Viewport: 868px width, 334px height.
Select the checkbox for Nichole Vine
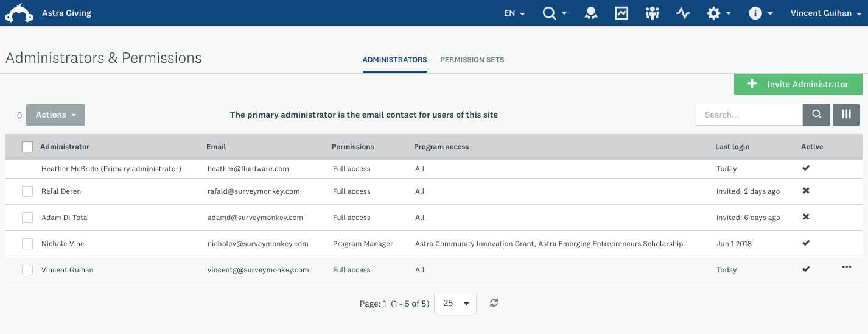(x=27, y=244)
